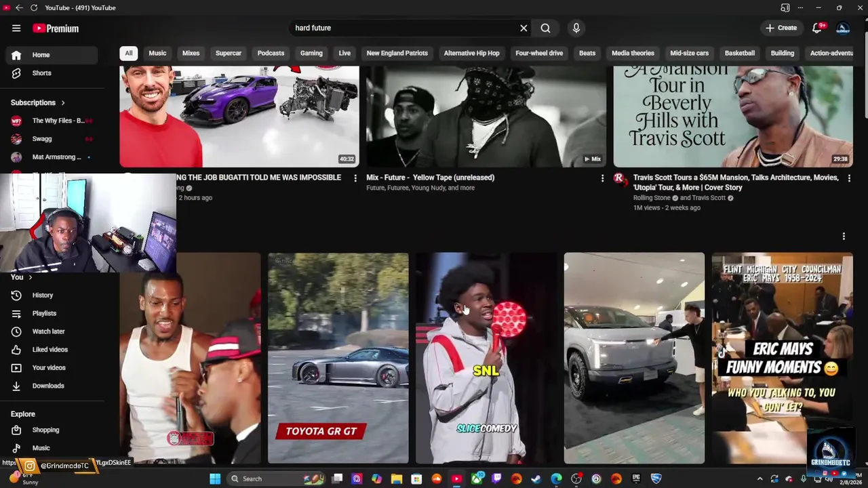Open the title bar three-dot menu

coord(800,7)
